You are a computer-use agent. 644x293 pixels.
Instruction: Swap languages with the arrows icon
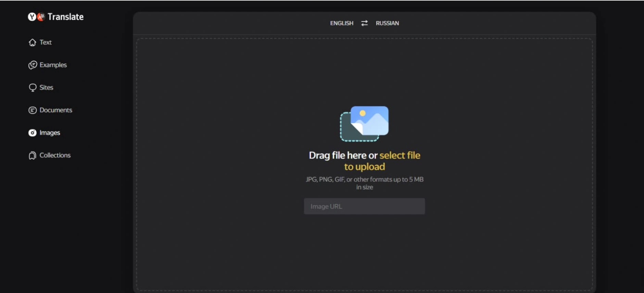click(x=364, y=23)
